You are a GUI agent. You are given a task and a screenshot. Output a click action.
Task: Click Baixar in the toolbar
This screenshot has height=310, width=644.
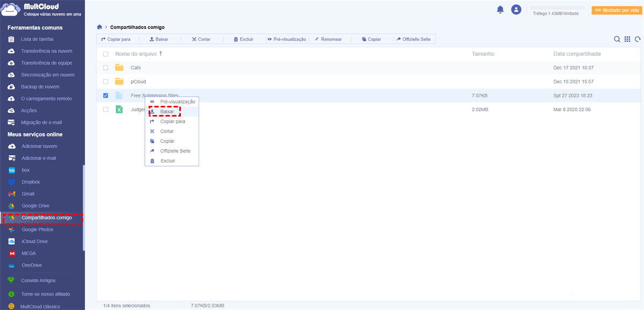click(x=159, y=39)
